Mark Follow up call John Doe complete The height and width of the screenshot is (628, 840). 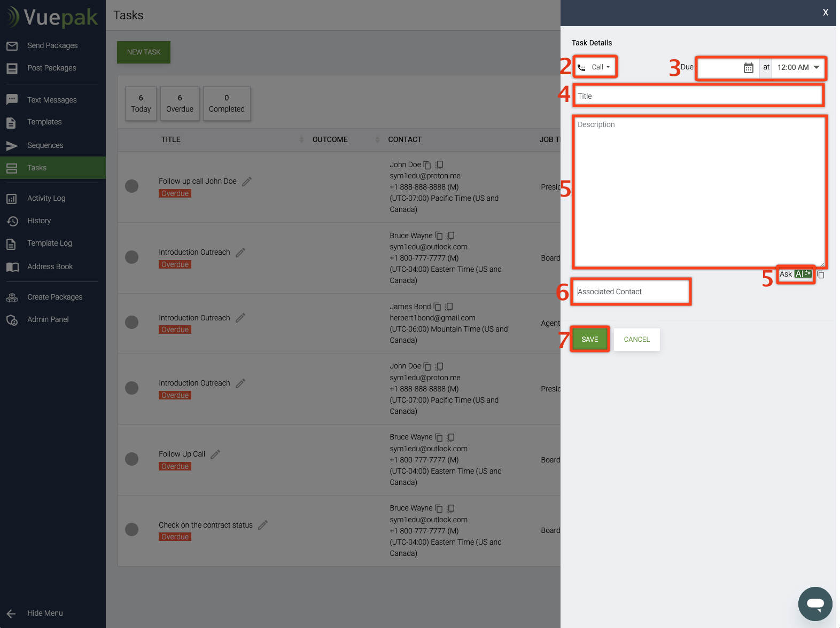click(131, 186)
